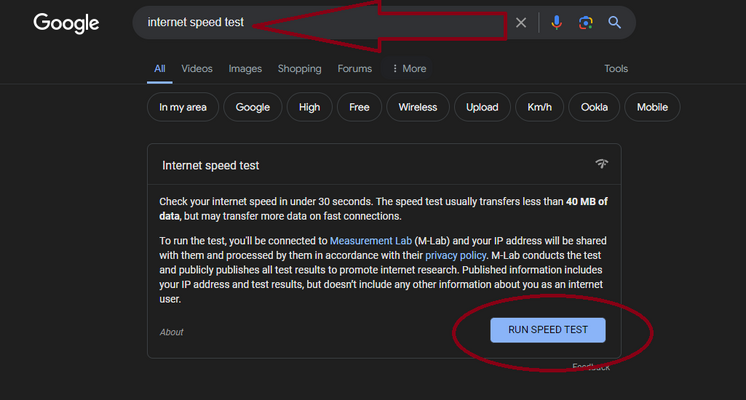Choose the Mobile filter chip

pos(652,107)
